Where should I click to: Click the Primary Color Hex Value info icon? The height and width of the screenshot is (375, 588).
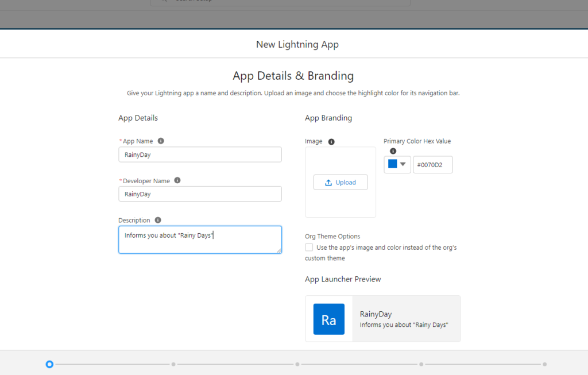393,150
